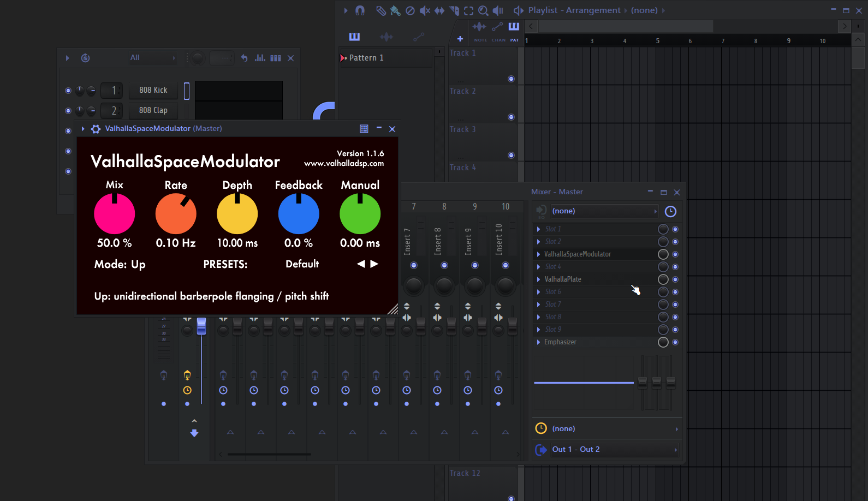The image size is (868, 501).
Task: Toggle the Insert 7 mute LED
Action: click(x=414, y=265)
